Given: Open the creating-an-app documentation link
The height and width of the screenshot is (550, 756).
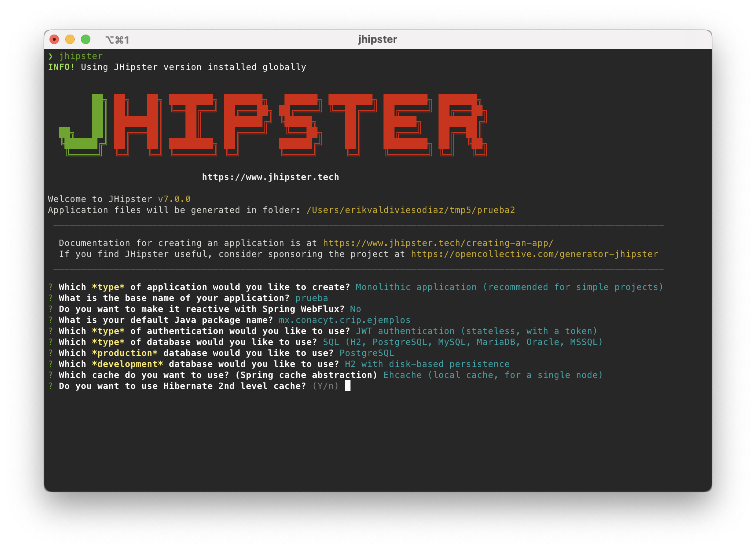Looking at the screenshot, I should click(x=438, y=243).
